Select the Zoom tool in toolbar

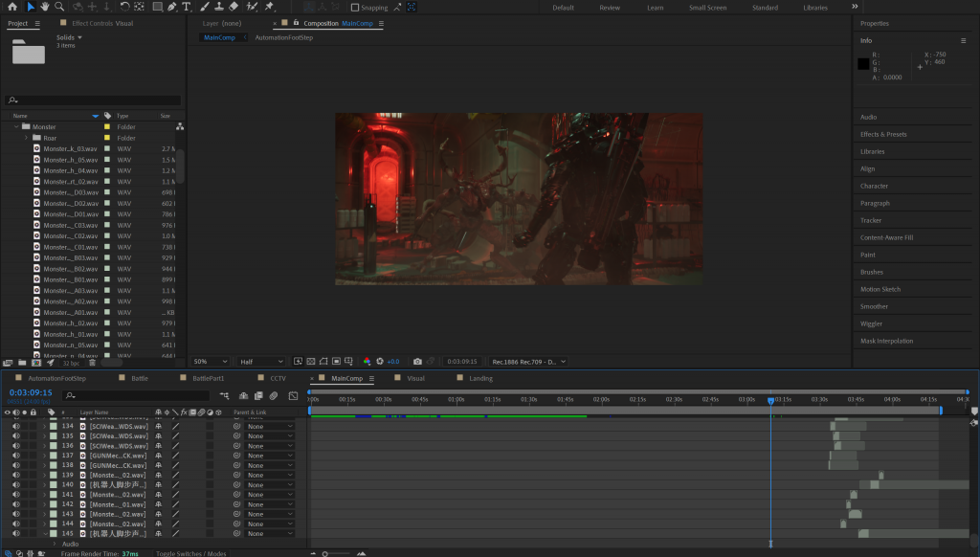pyautogui.click(x=59, y=7)
